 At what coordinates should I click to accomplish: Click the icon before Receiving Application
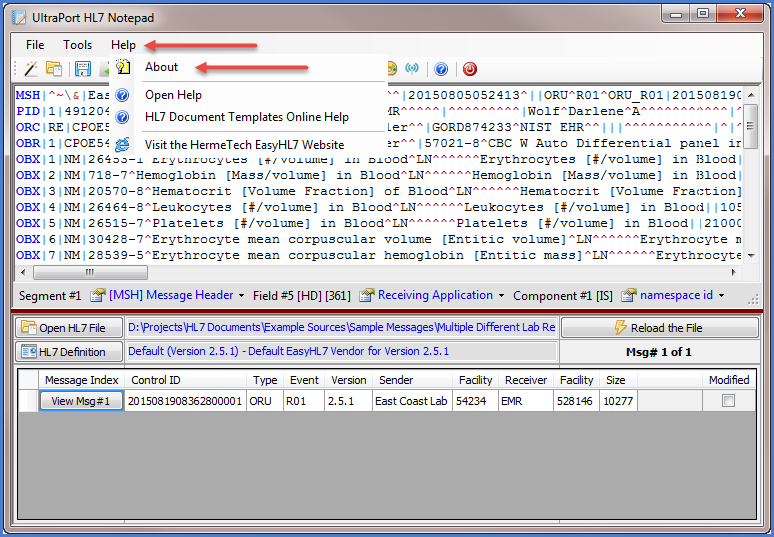point(367,295)
